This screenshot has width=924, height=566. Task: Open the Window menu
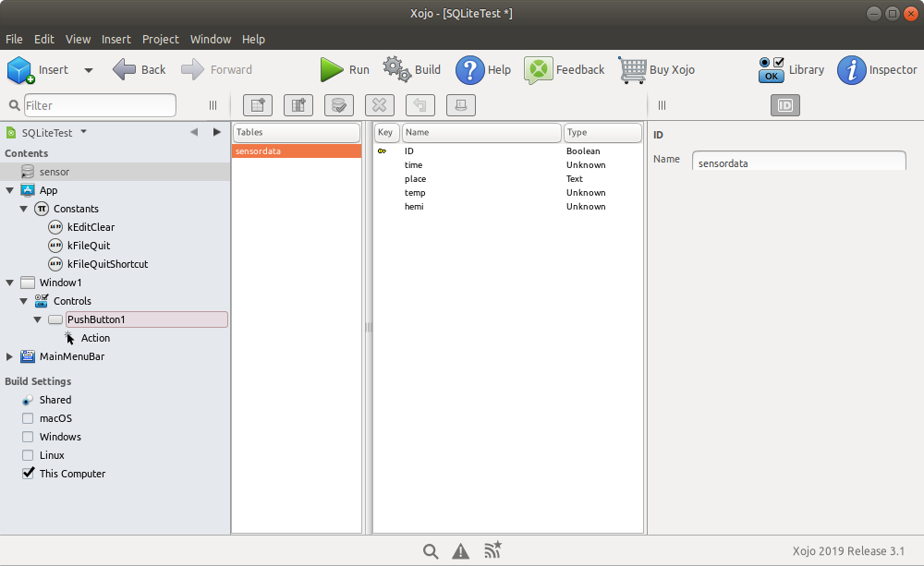click(x=211, y=39)
